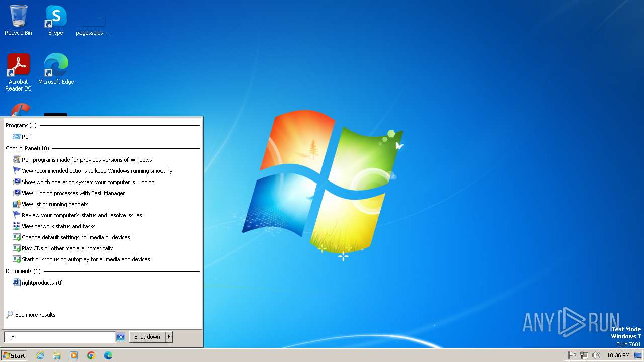The height and width of the screenshot is (362, 644).
Task: Select the pagessales desktop file
Action: 94,24
